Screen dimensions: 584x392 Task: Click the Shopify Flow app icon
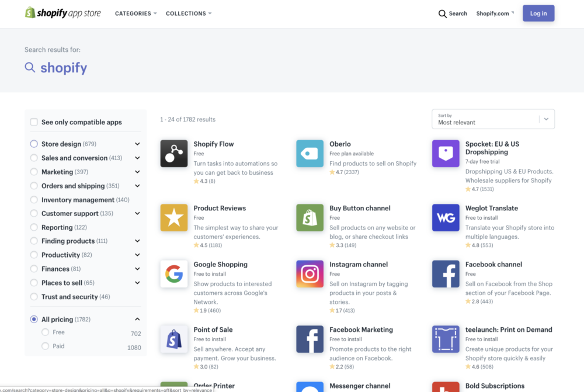pyautogui.click(x=174, y=154)
